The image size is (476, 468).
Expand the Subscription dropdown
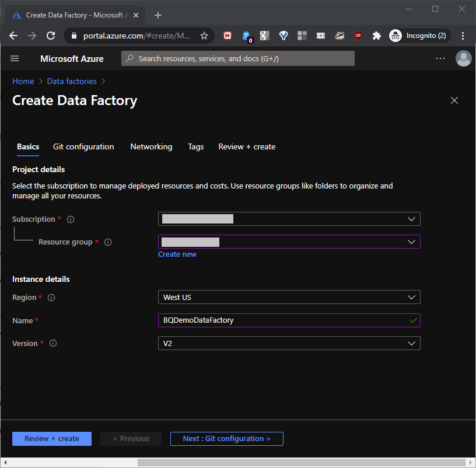[289, 219]
